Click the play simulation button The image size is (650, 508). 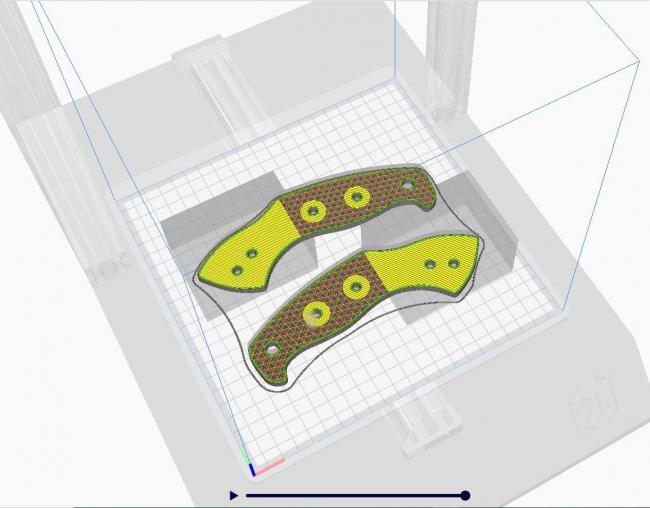coord(234,495)
